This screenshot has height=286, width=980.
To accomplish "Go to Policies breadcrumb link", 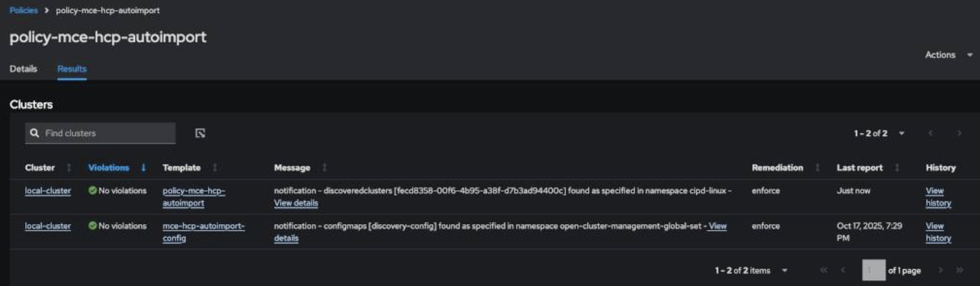I will (x=23, y=10).
